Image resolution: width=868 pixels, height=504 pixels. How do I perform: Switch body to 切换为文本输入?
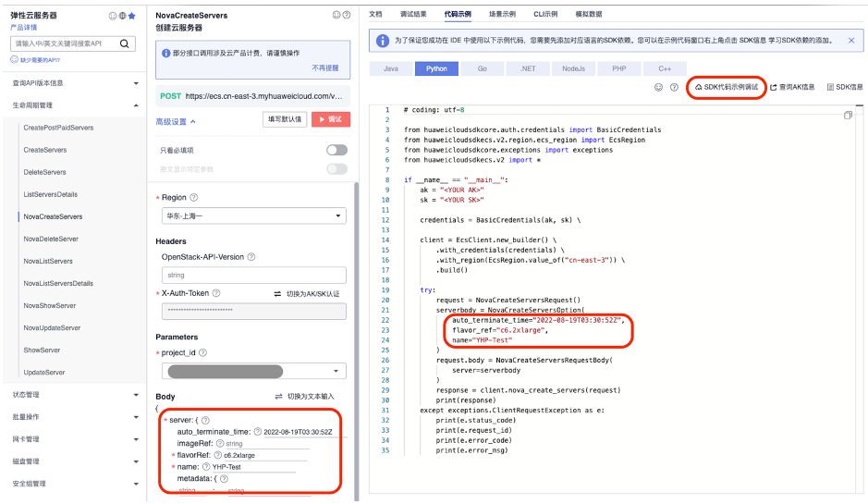(305, 397)
